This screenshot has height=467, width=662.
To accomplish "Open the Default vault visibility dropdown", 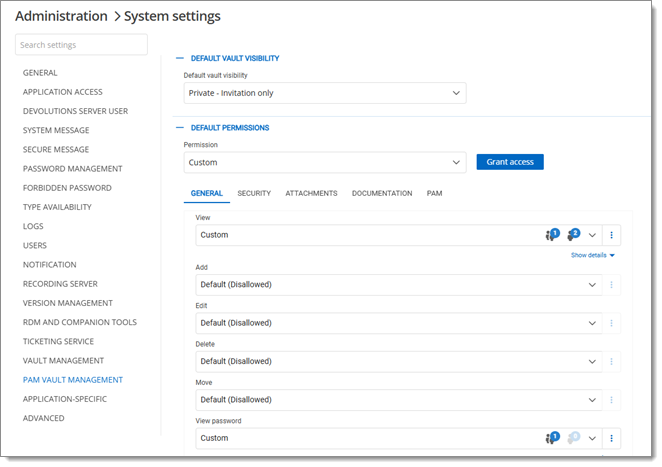I will [325, 93].
